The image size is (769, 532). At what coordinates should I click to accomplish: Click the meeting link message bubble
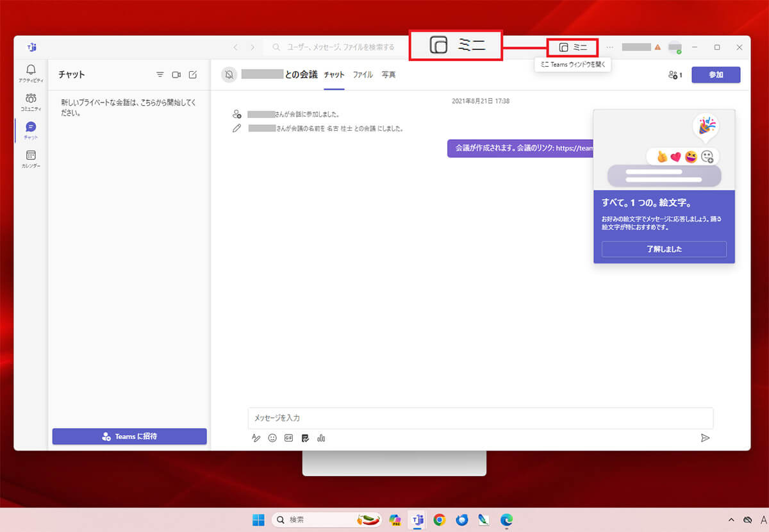(x=520, y=148)
